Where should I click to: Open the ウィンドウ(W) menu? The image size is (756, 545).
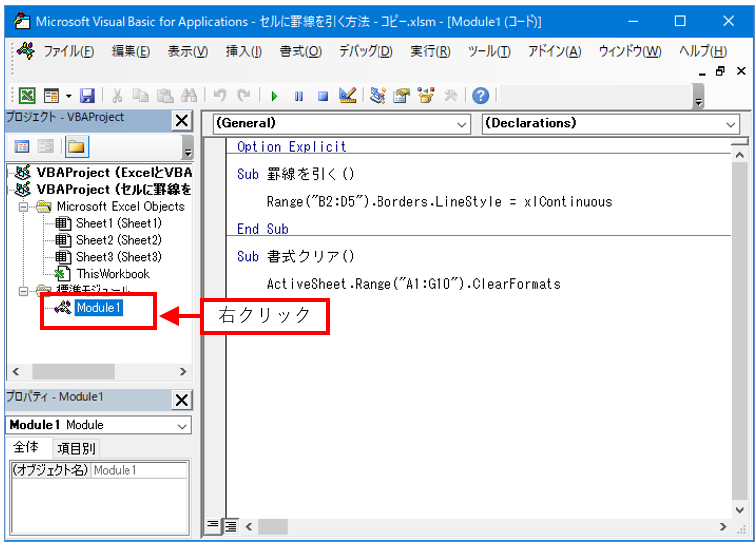[x=630, y=51]
